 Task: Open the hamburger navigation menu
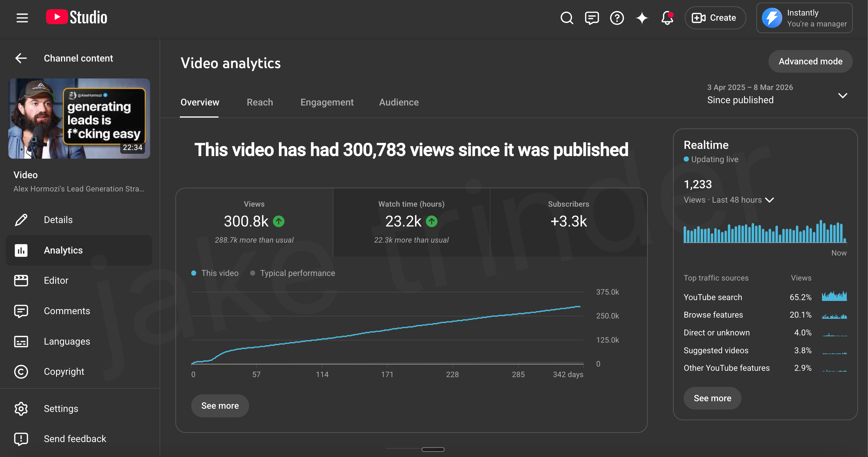click(x=22, y=18)
